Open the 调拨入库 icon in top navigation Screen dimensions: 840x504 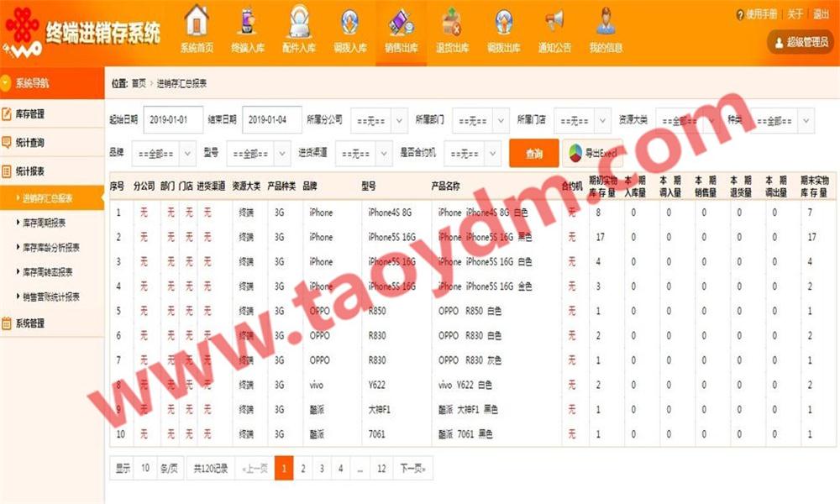pyautogui.click(x=349, y=23)
